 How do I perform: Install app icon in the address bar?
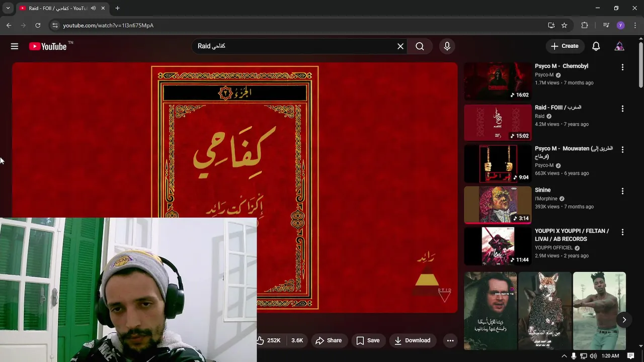[551, 25]
